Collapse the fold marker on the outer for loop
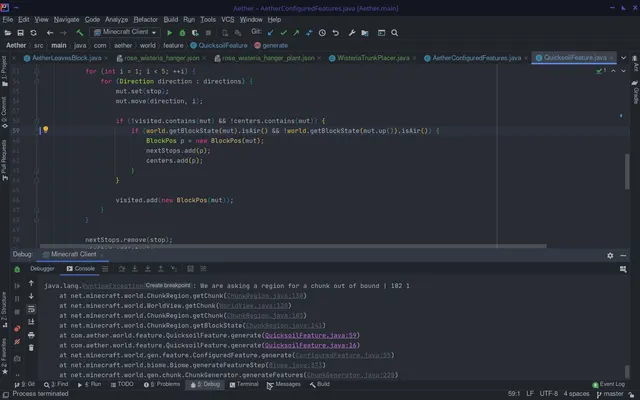 click(37, 71)
